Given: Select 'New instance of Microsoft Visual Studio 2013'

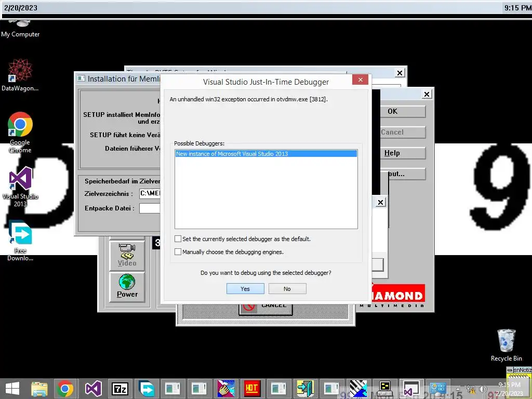Looking at the screenshot, I should coord(266,154).
